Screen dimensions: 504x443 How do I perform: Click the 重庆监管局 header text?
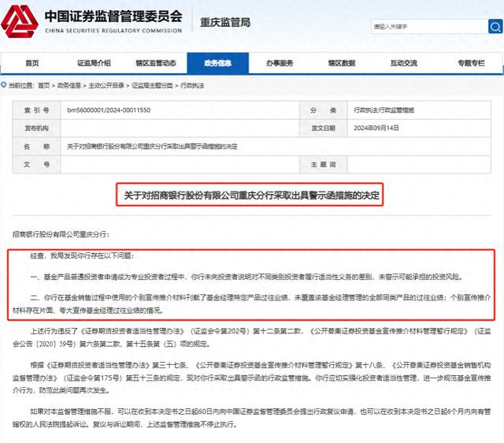tap(225, 23)
